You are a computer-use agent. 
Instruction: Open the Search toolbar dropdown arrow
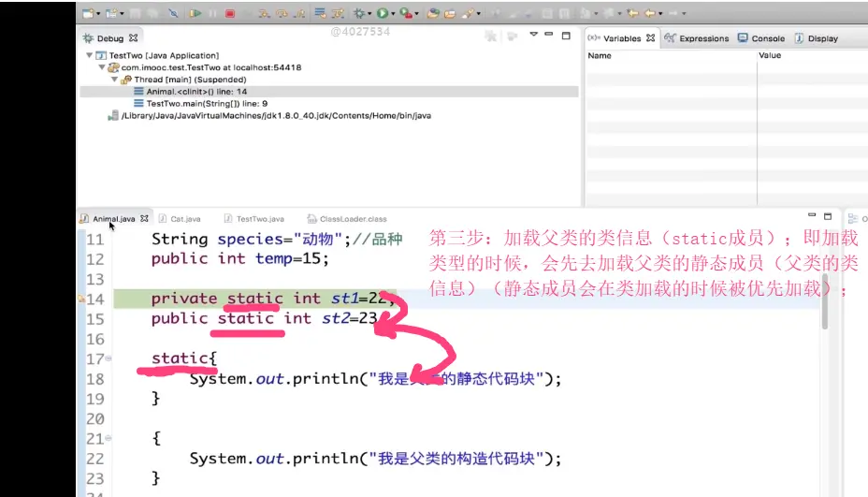tap(478, 14)
